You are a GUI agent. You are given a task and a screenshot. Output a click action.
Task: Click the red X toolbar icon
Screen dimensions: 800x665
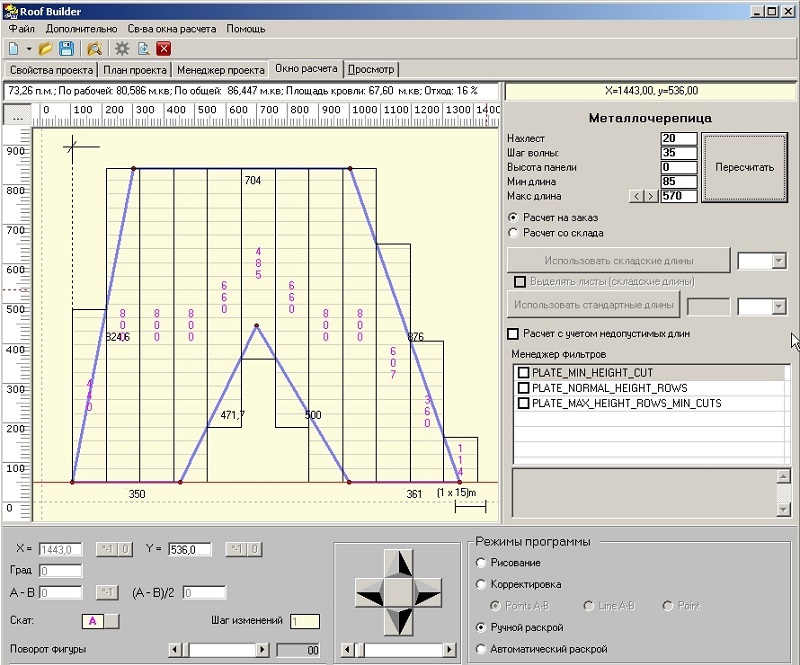click(x=163, y=48)
